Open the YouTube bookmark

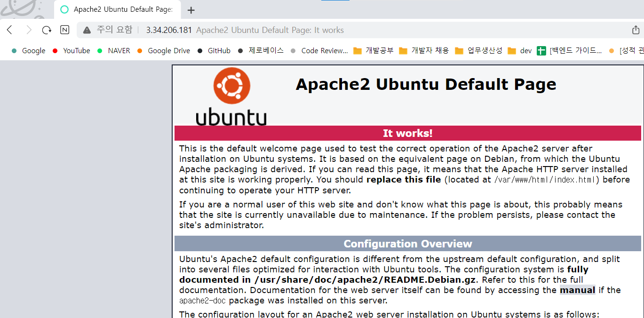(x=72, y=51)
